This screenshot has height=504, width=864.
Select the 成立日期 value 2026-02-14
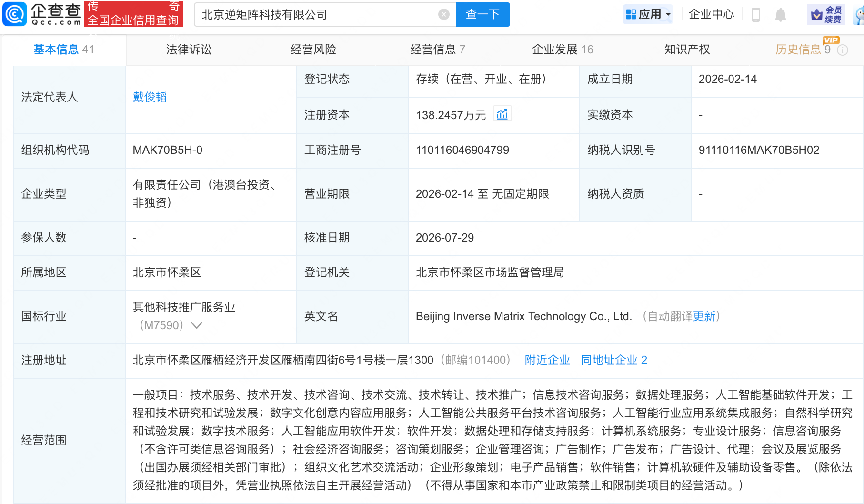728,79
